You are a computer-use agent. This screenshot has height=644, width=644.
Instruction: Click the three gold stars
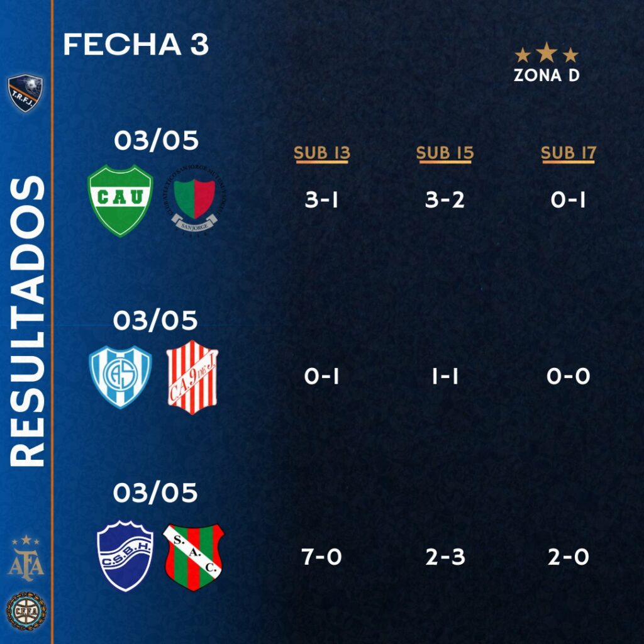(546, 53)
